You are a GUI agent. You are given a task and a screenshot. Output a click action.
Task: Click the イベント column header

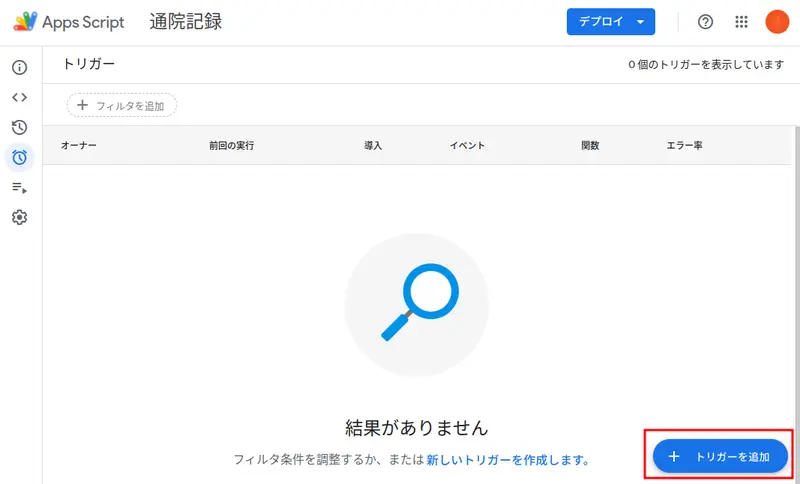[467, 146]
